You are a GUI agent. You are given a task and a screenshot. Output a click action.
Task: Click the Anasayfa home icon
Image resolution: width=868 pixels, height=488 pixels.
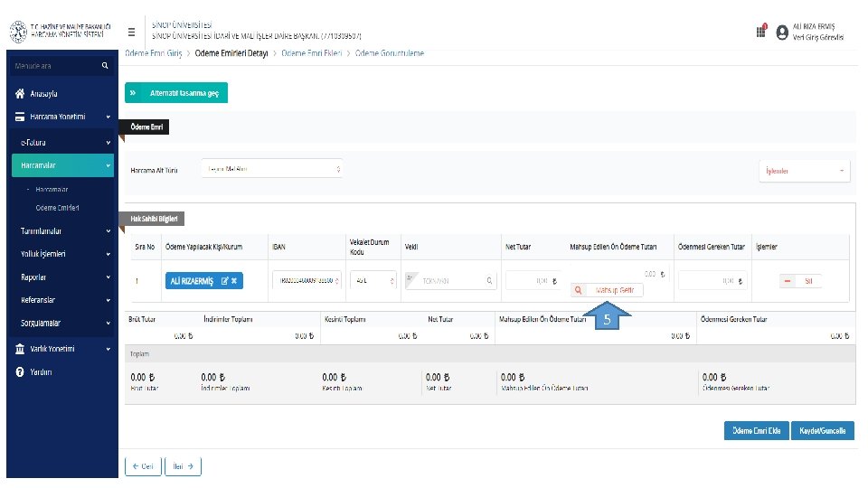(20, 93)
